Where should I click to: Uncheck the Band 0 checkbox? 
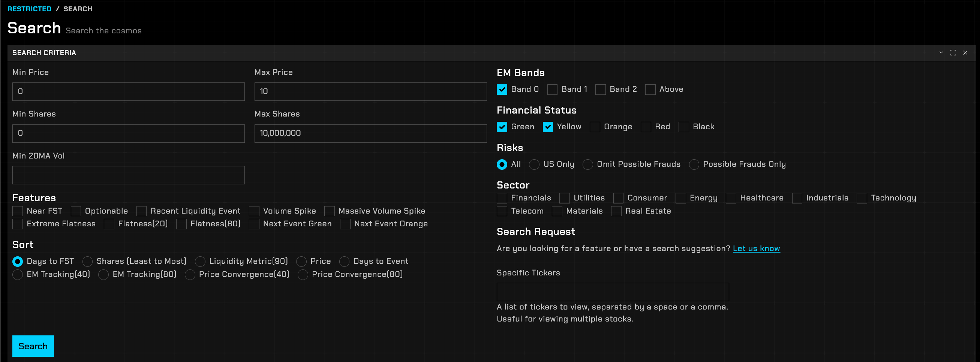(x=502, y=89)
